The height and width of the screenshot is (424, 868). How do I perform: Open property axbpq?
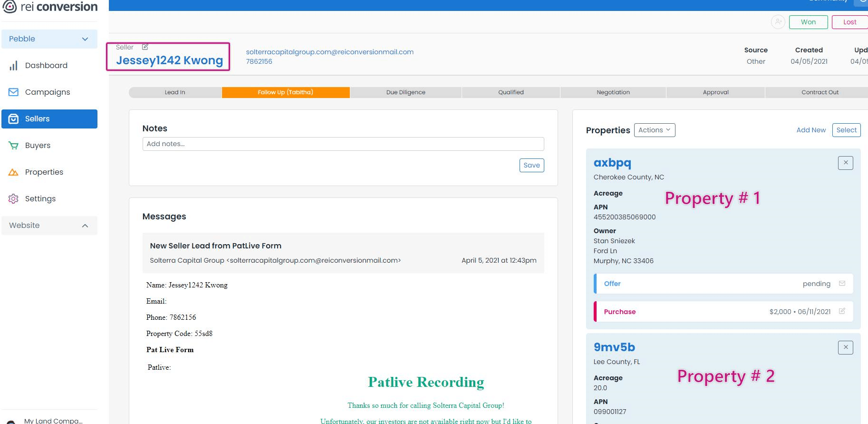click(612, 163)
